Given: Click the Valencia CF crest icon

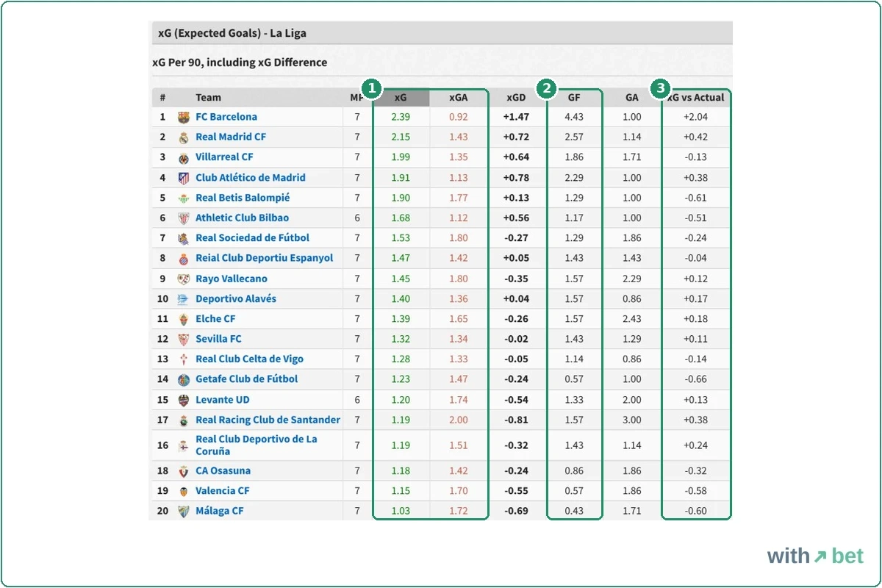Looking at the screenshot, I should tap(184, 491).
